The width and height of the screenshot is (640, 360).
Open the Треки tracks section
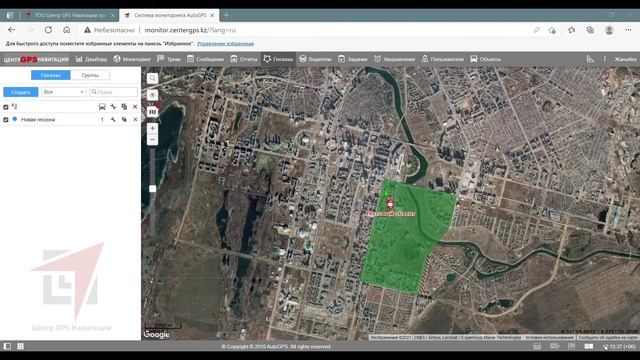pos(169,59)
